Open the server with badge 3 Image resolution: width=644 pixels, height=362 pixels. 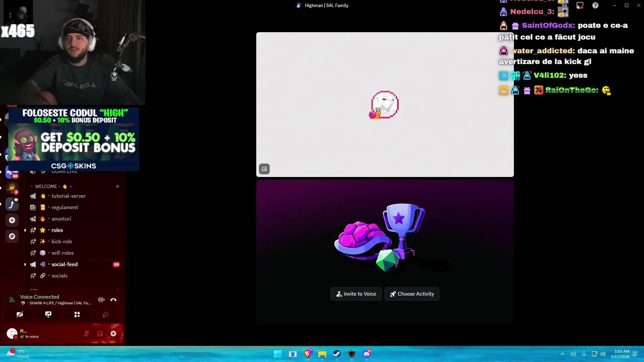(x=12, y=189)
